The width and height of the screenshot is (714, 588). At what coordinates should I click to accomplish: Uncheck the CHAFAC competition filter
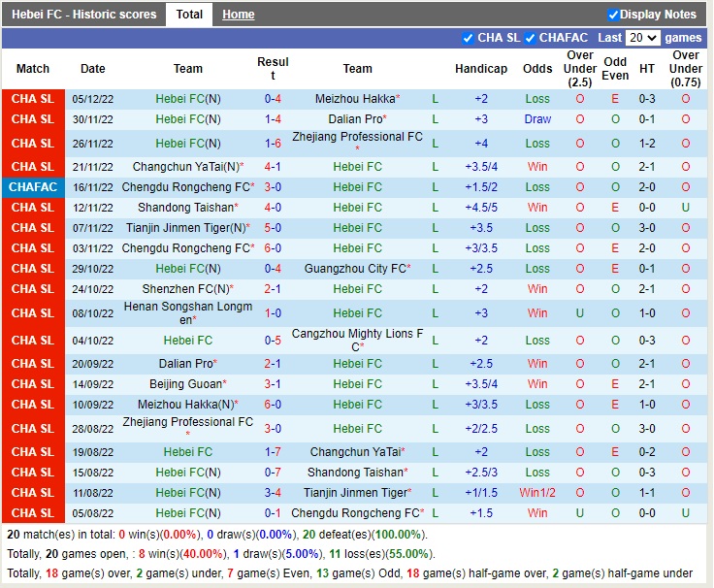pos(531,38)
